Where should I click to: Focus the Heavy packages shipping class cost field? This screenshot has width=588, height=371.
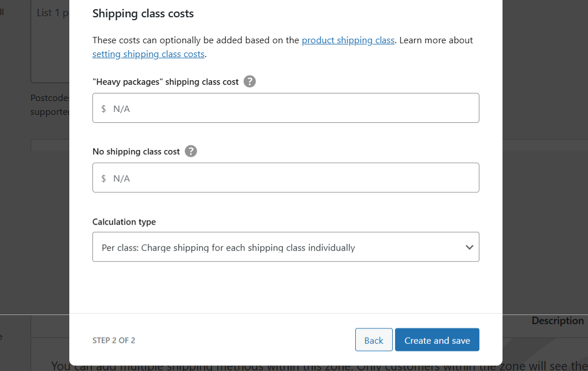(286, 108)
